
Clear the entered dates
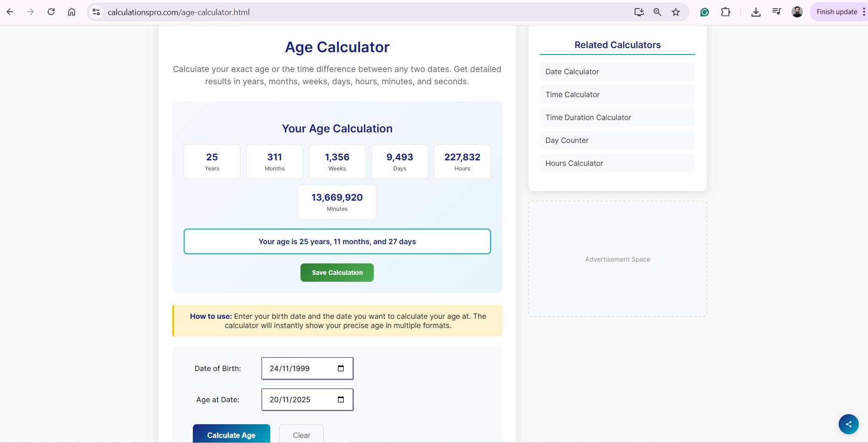click(x=301, y=435)
